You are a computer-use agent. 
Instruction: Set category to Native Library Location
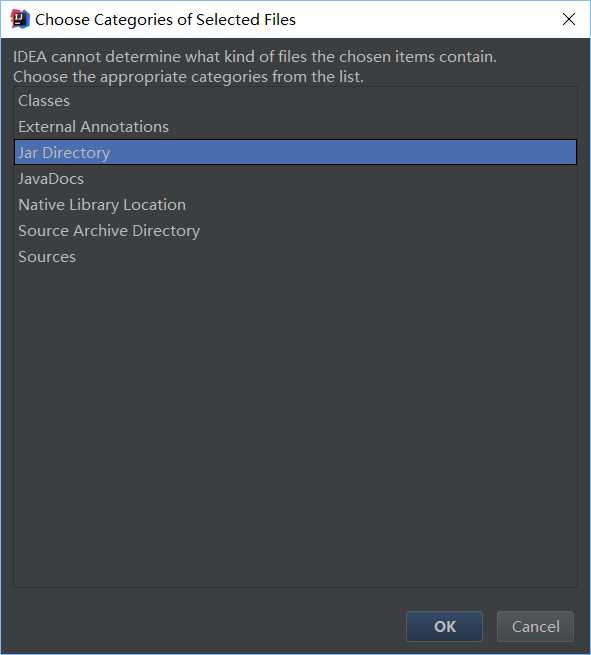pyautogui.click(x=295, y=205)
